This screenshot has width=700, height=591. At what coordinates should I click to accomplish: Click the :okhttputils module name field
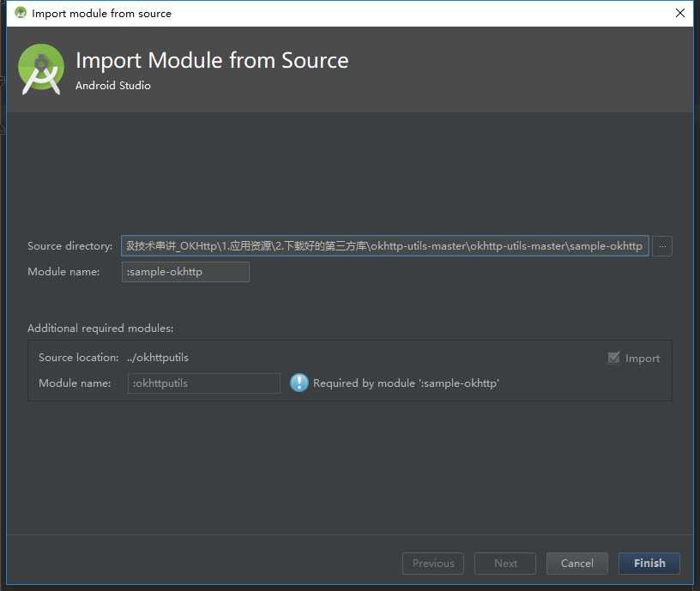(x=204, y=383)
